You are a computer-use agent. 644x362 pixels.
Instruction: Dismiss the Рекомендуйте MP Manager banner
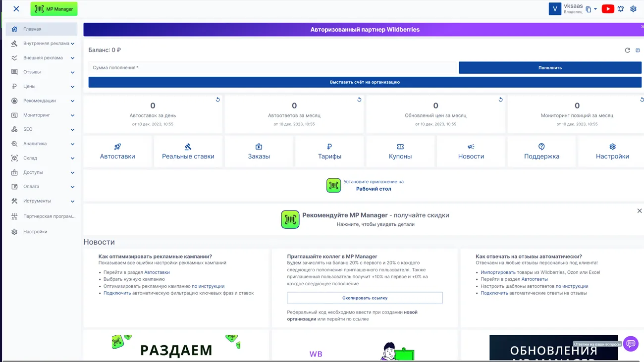[639, 211]
